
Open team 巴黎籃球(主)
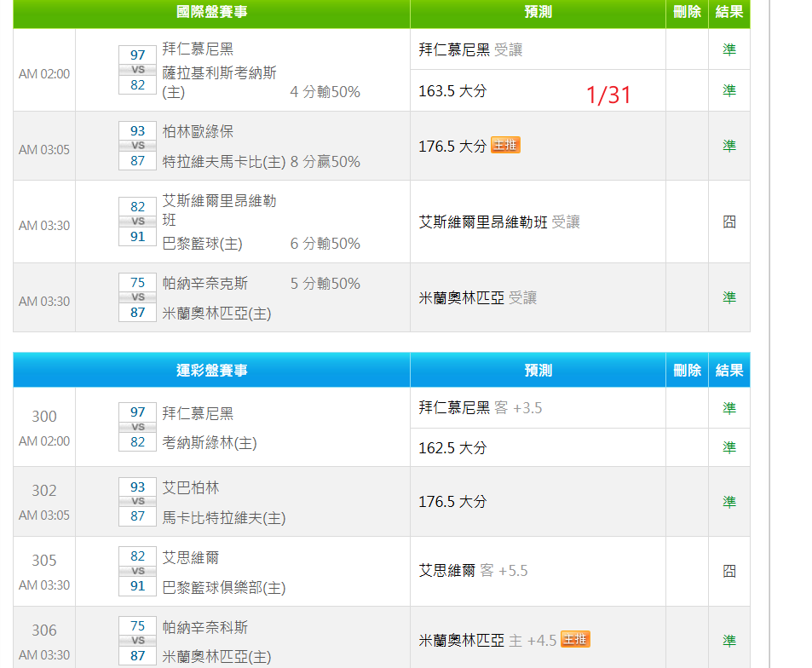point(202,244)
